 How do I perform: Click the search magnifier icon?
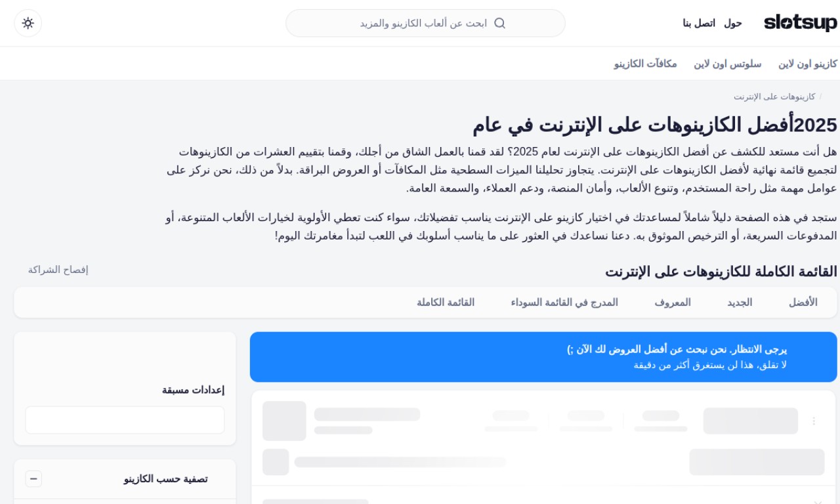[499, 23]
